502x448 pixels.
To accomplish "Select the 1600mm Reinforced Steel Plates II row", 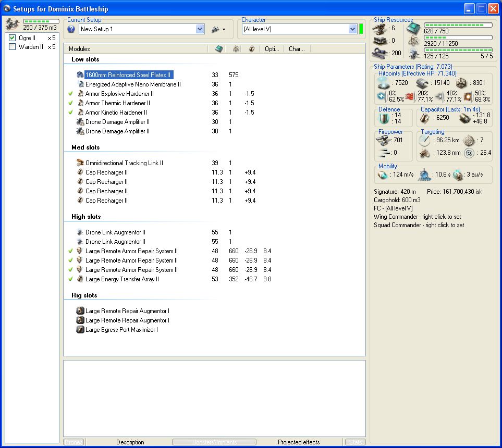I will (x=129, y=75).
